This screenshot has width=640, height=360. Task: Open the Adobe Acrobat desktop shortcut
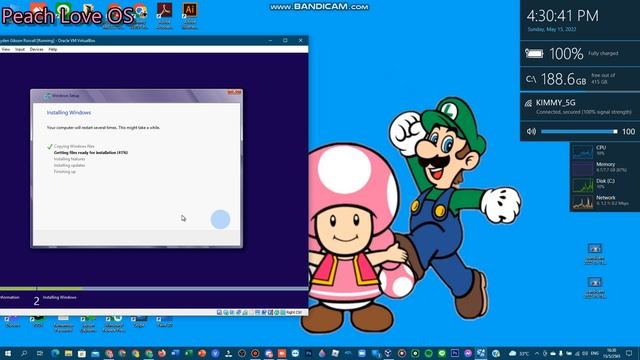[x=164, y=15]
